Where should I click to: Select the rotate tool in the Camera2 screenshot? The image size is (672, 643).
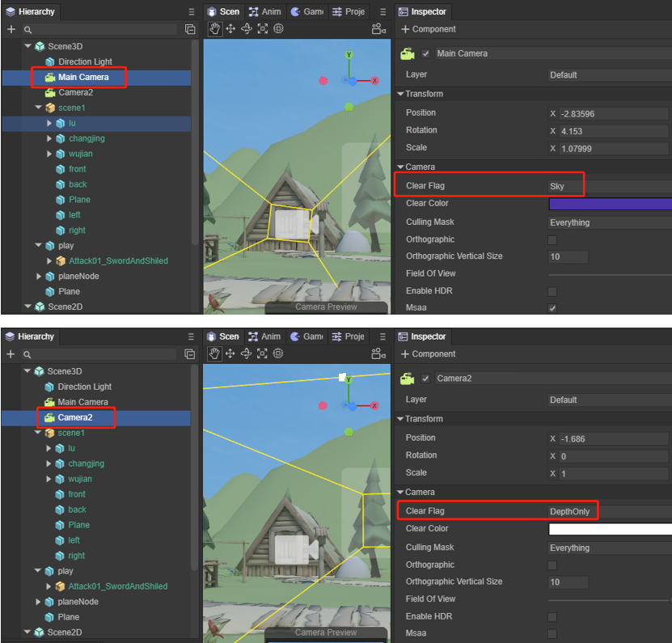247,353
